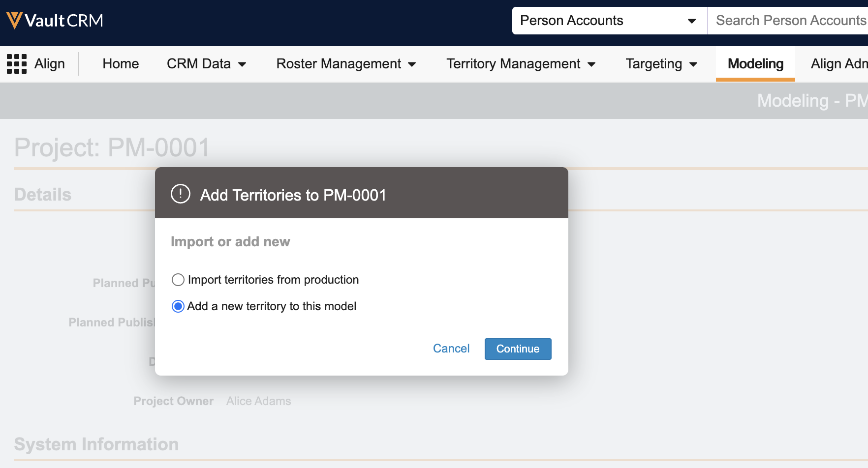Click the Add Territories to PM-0001 title
868x468 pixels.
[x=293, y=195]
